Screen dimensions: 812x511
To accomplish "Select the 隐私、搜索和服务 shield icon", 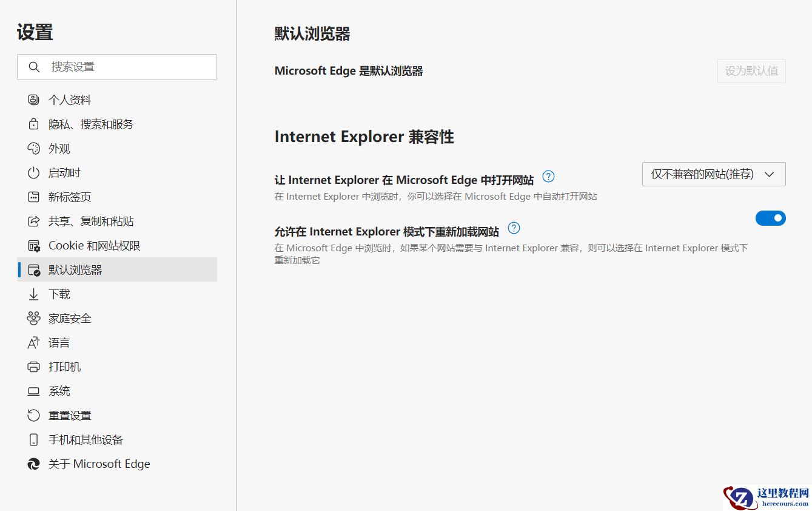I will 33,124.
